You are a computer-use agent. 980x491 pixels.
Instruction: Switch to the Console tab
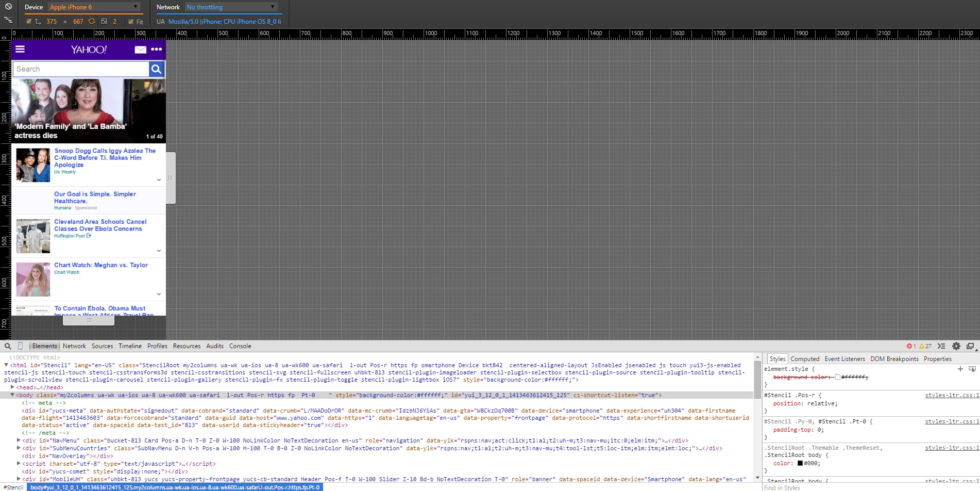[240, 346]
